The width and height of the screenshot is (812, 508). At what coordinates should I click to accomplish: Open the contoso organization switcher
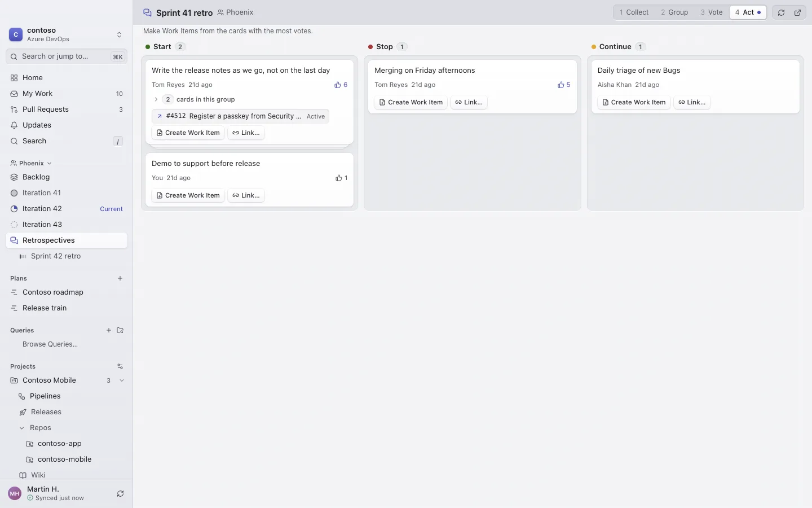click(x=67, y=34)
